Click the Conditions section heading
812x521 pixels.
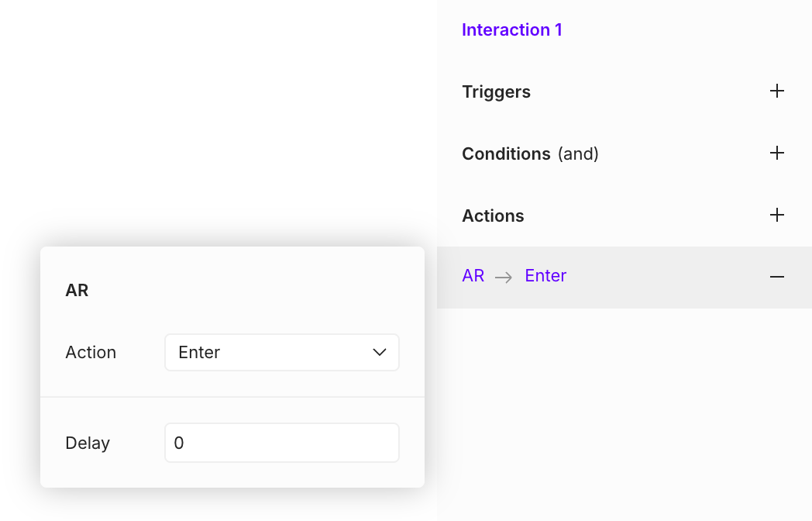pos(506,154)
